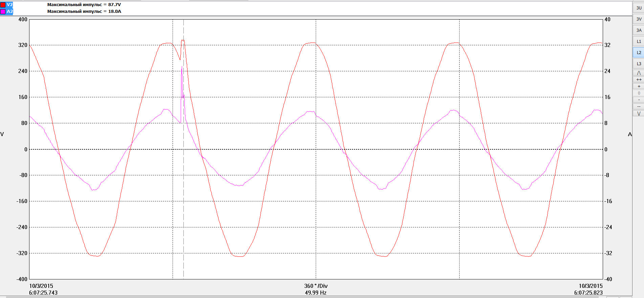This screenshot has height=298, width=644.
Task: Toggle the L1 phase view
Action: 639,41
